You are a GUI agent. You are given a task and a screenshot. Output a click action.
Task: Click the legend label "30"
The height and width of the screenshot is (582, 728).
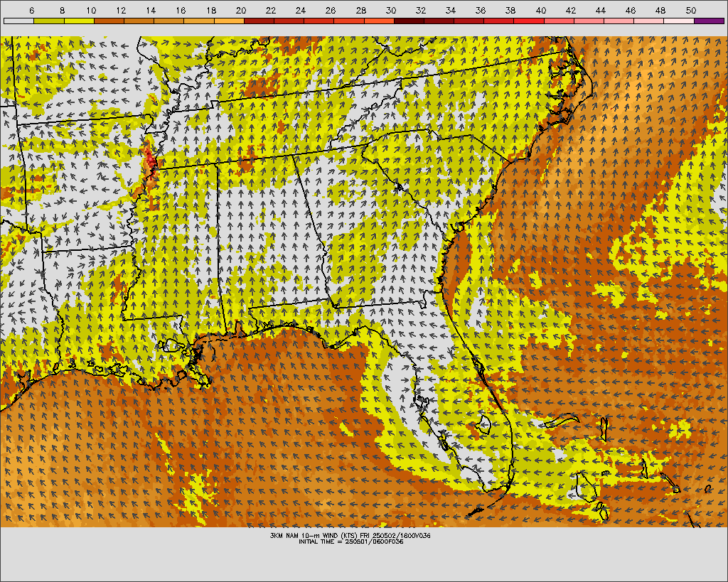pyautogui.click(x=391, y=11)
